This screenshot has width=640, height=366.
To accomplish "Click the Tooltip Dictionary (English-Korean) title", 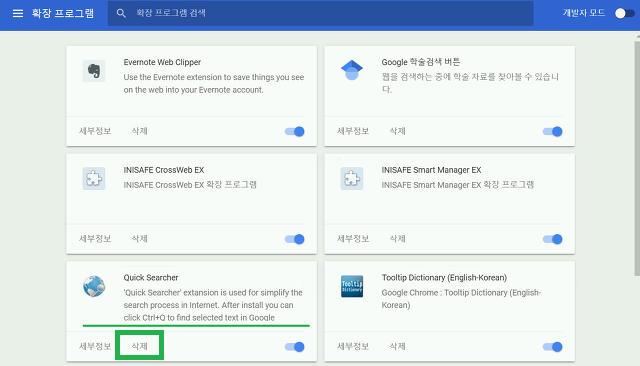I will click(444, 277).
